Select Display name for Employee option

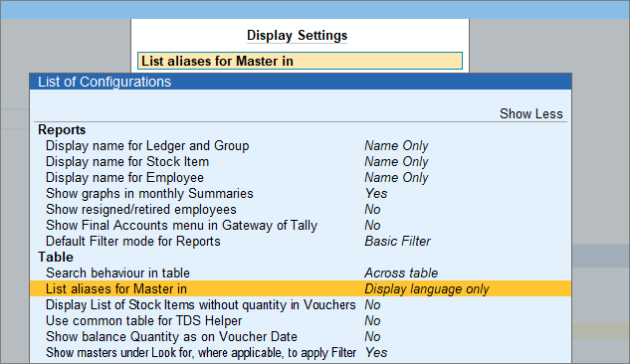click(x=124, y=177)
